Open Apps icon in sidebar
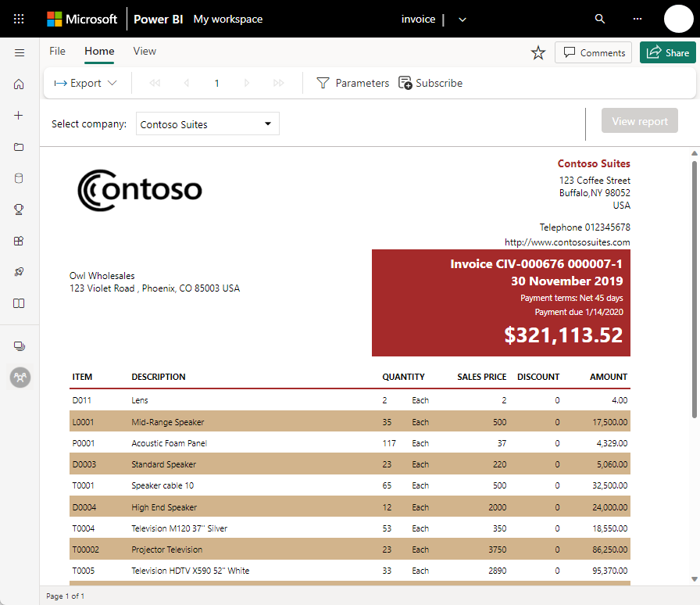 (19, 241)
